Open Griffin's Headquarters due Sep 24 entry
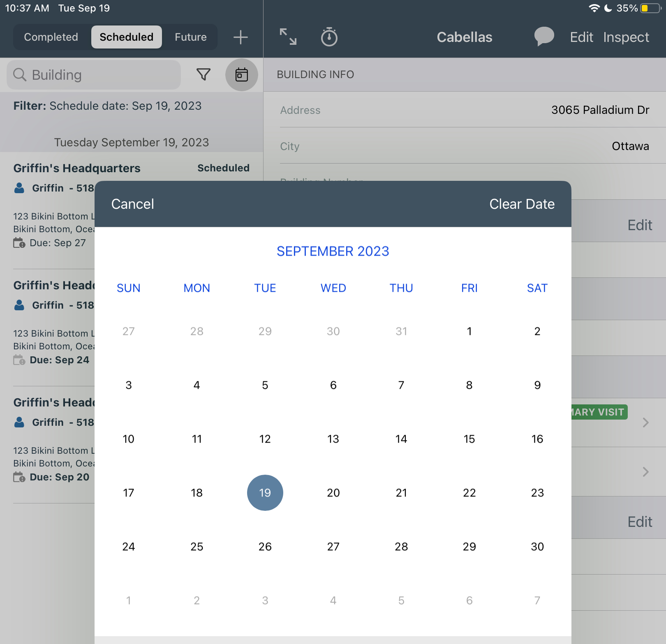666x644 pixels. coord(53,323)
